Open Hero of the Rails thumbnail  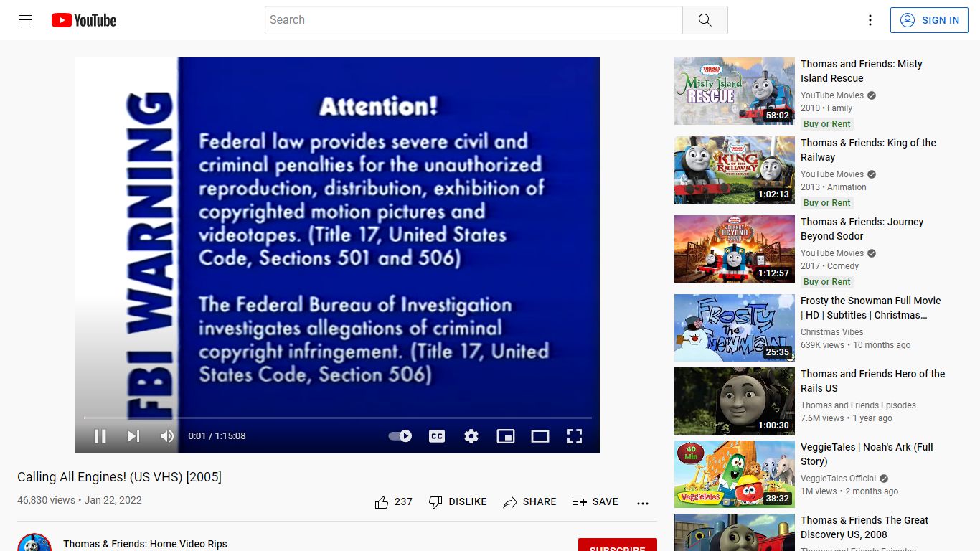pyautogui.click(x=735, y=401)
